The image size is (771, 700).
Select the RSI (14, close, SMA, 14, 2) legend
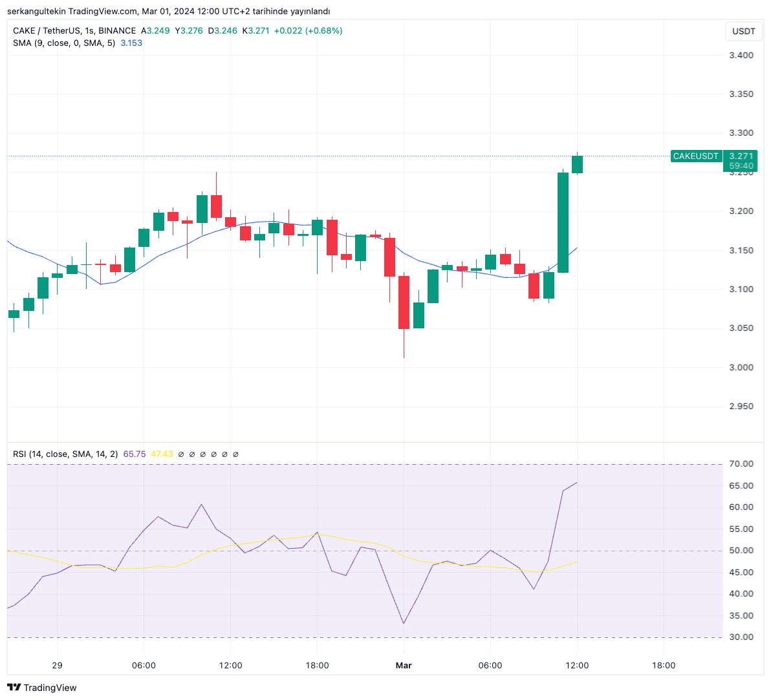65,454
